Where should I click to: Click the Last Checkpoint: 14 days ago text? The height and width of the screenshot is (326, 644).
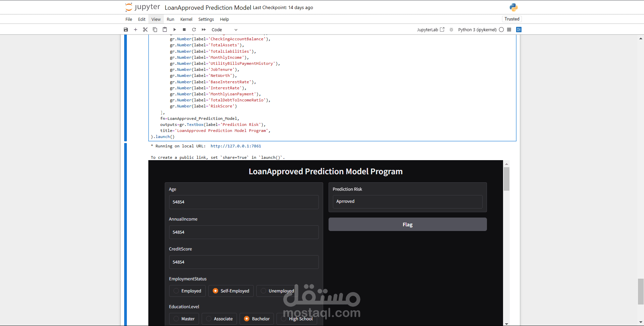coord(283,7)
